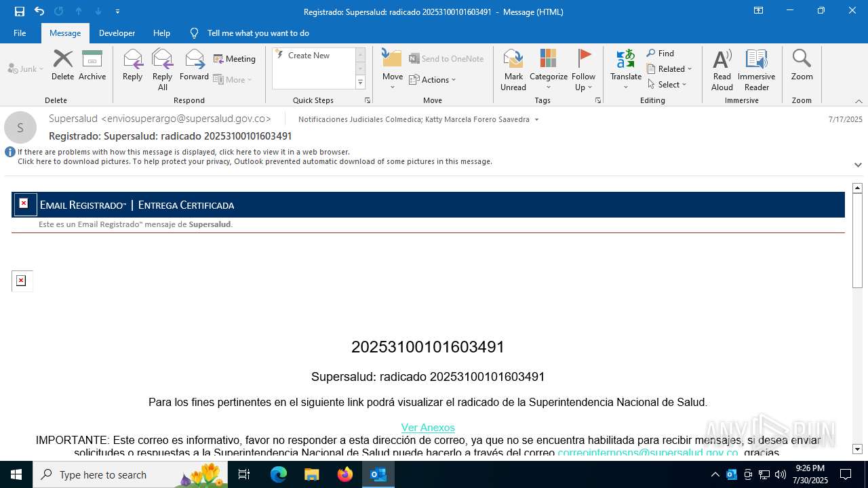Open Immersive Reader
This screenshot has width=868, height=488.
click(757, 70)
